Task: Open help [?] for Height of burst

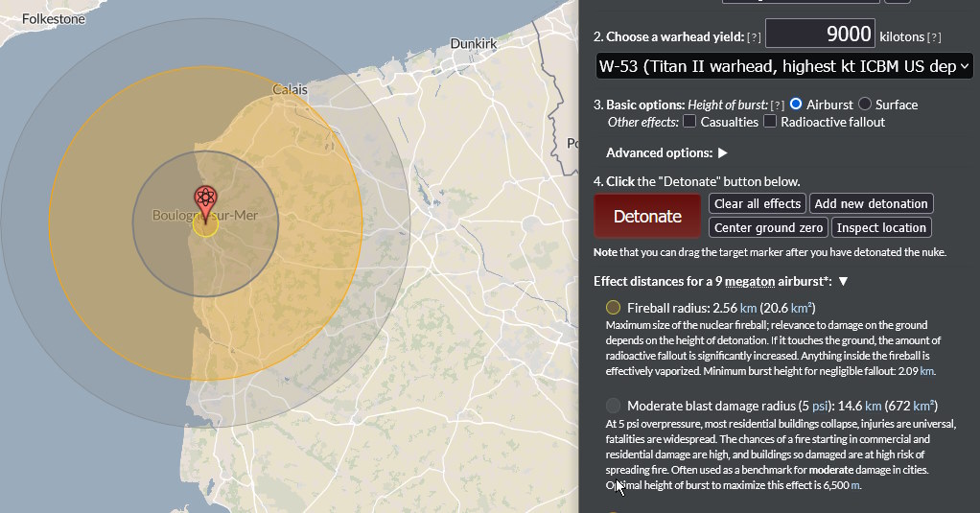Action: (x=777, y=105)
